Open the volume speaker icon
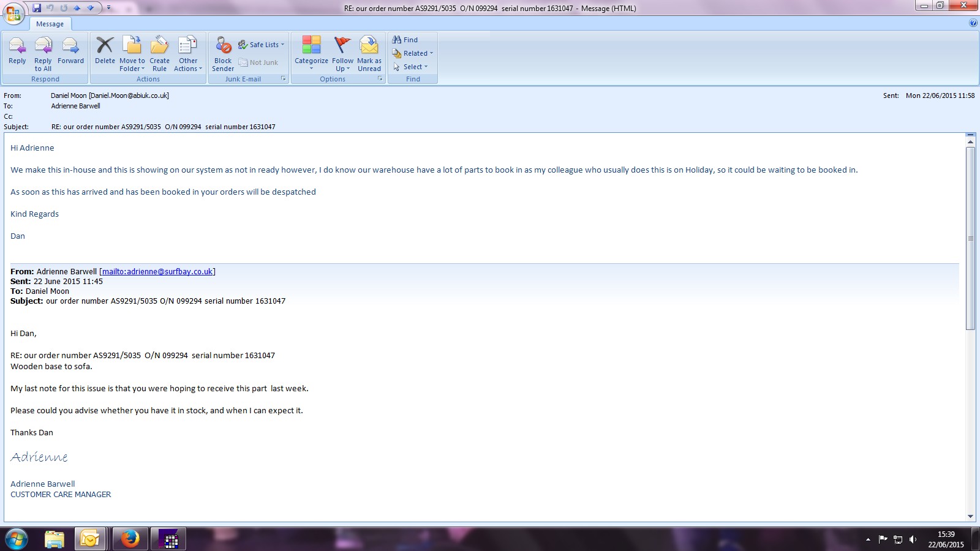 point(913,539)
